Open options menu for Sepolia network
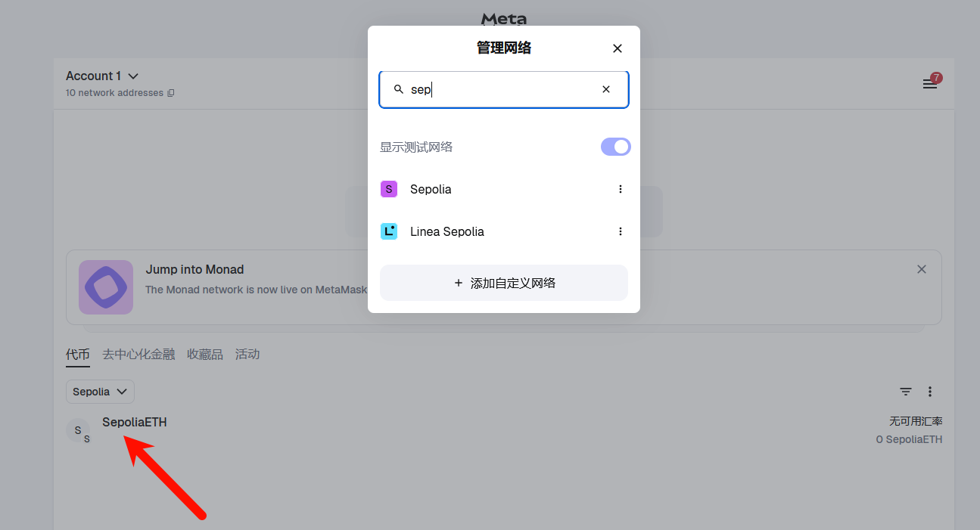Viewport: 980px width, 530px height. (x=620, y=189)
